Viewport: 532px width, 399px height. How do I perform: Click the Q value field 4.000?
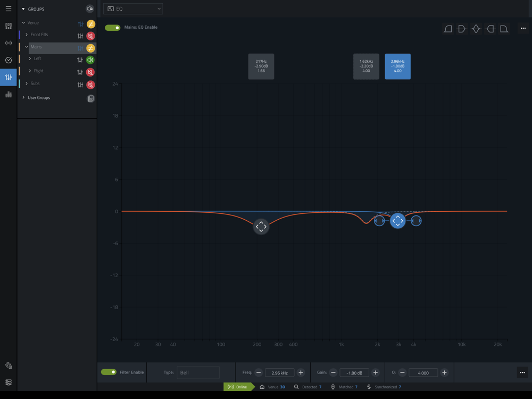(423, 372)
